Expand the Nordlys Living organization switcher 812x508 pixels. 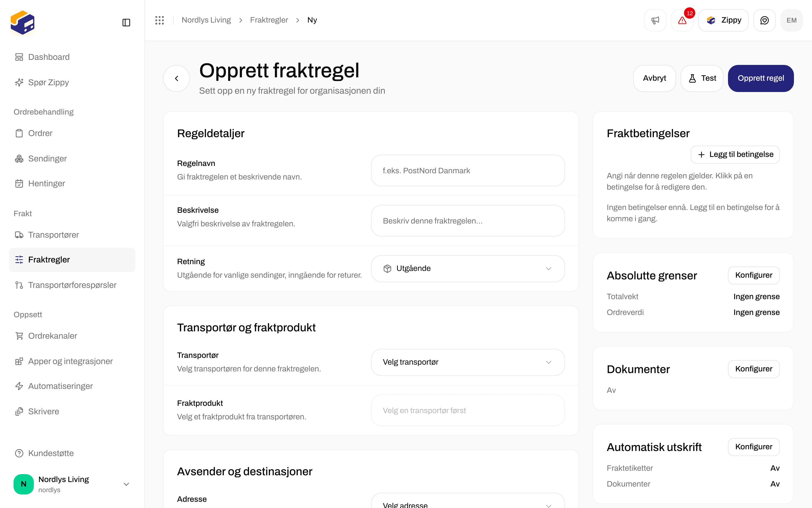(72, 484)
